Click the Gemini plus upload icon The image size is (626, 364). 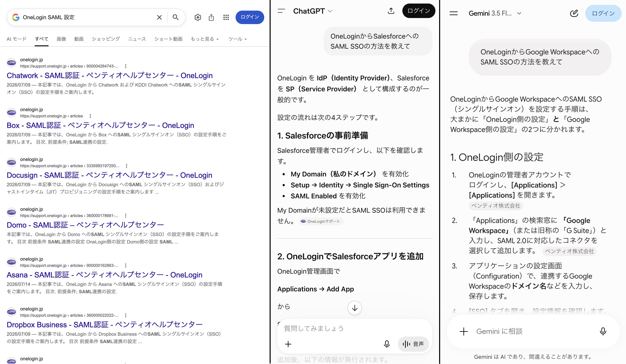click(464, 332)
